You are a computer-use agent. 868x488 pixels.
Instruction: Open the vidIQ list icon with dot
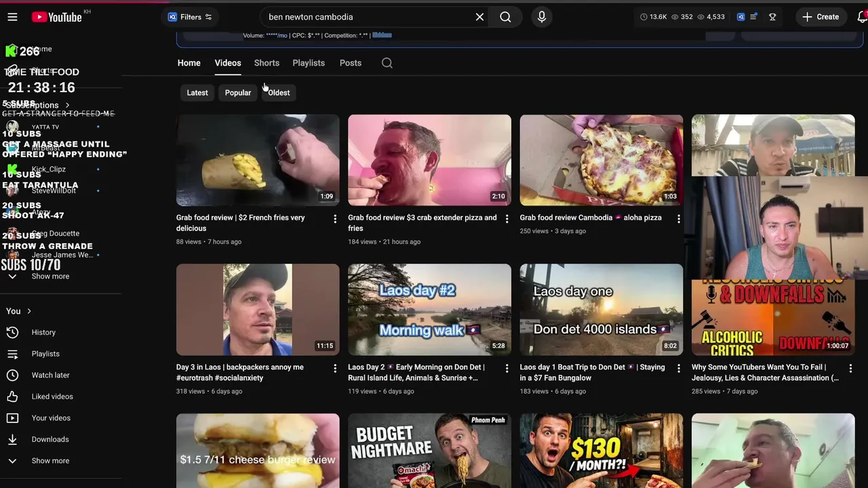(754, 17)
